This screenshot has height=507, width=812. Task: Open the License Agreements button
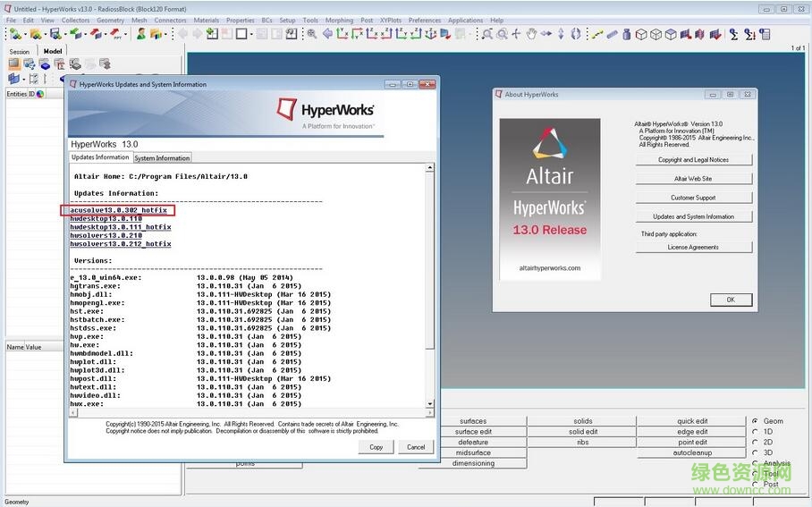tap(693, 248)
